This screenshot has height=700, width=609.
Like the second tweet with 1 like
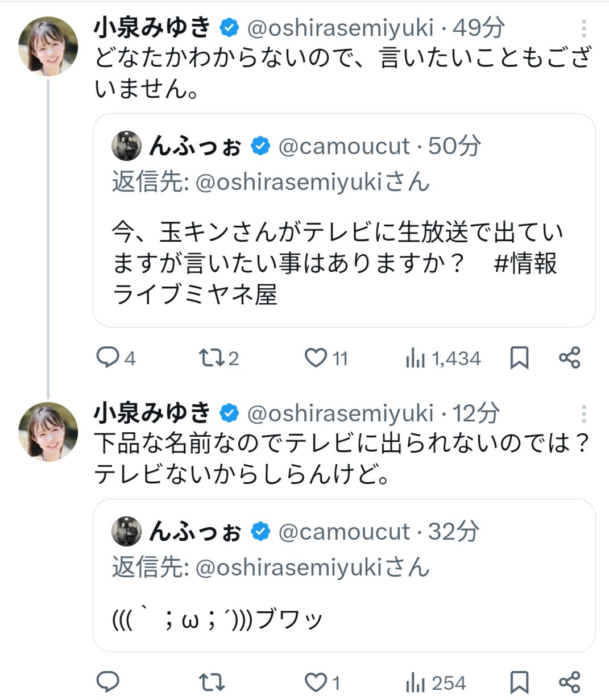(x=316, y=682)
